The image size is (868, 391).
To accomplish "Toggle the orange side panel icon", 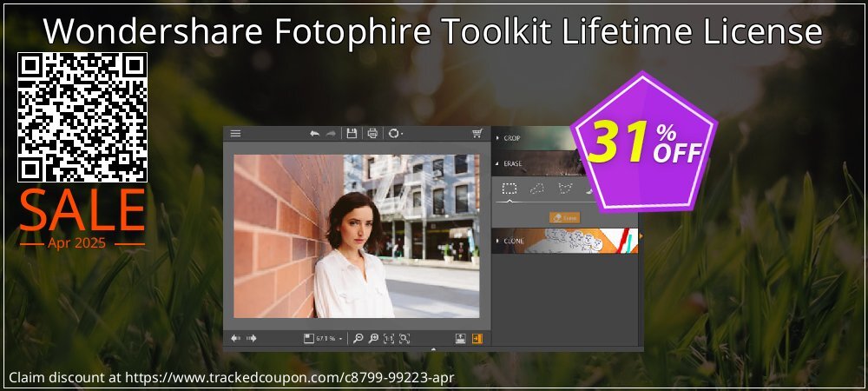I will pyautogui.click(x=477, y=338).
